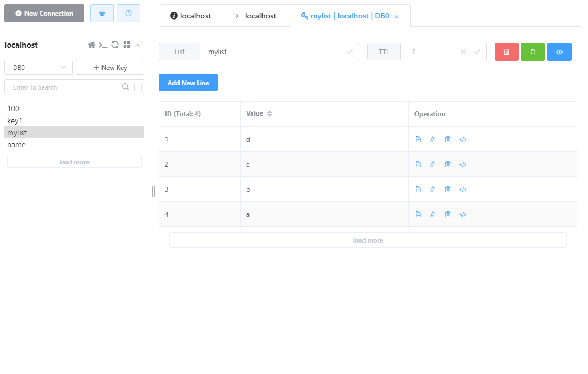
Task: Delete the row with value b
Action: pos(448,189)
